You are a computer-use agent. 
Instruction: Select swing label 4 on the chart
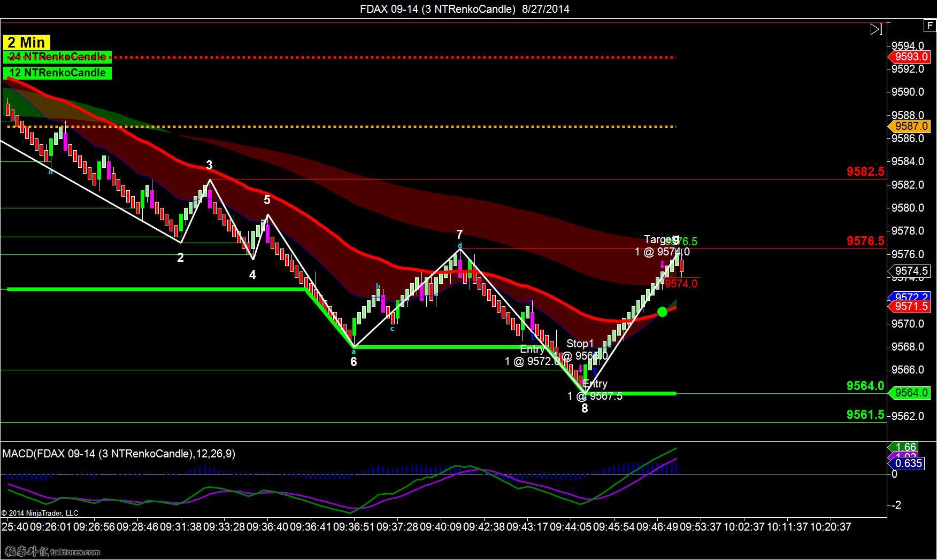click(252, 275)
